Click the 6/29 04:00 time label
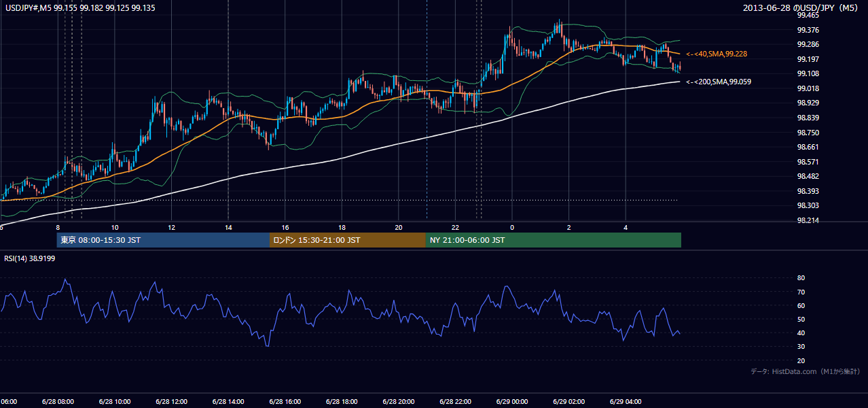The width and height of the screenshot is (868, 408). pyautogui.click(x=625, y=402)
